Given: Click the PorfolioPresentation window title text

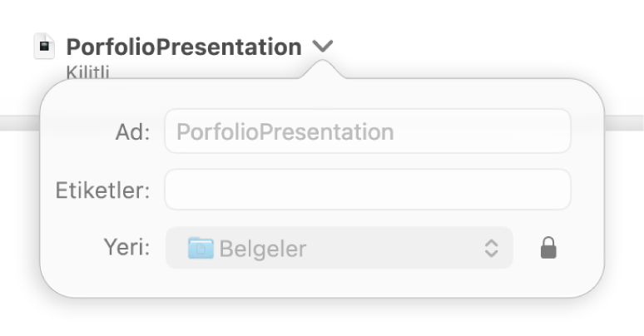Looking at the screenshot, I should pos(184,47).
